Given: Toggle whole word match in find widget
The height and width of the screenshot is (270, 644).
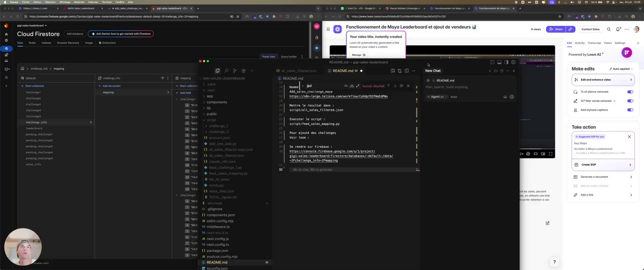Looking at the screenshot, I should click(x=352, y=86).
